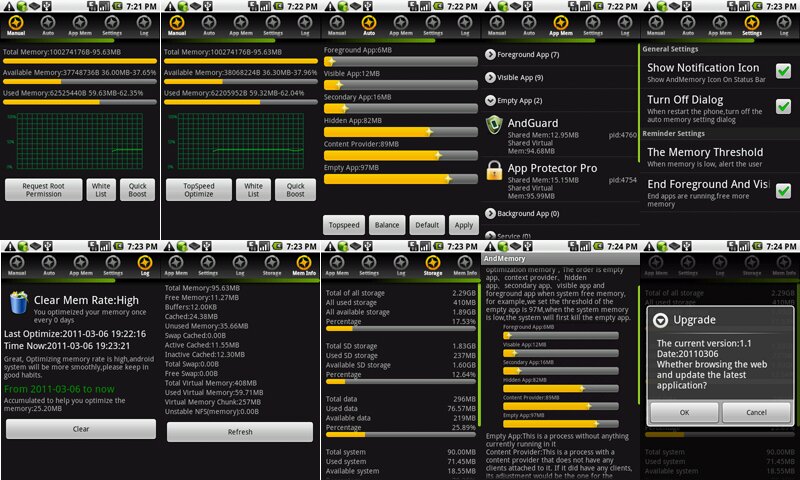Tap TopSpeed Optimize button

coord(198,190)
